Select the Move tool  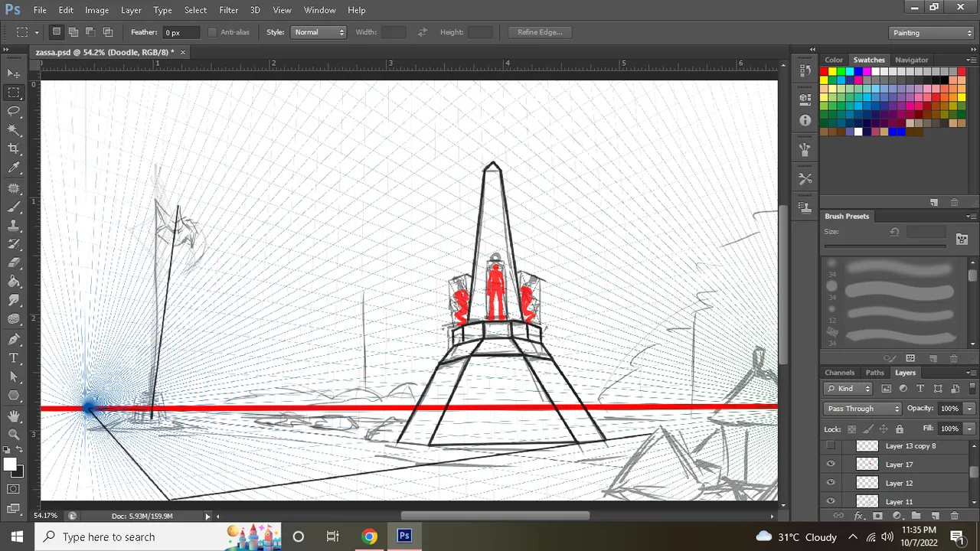(14, 73)
